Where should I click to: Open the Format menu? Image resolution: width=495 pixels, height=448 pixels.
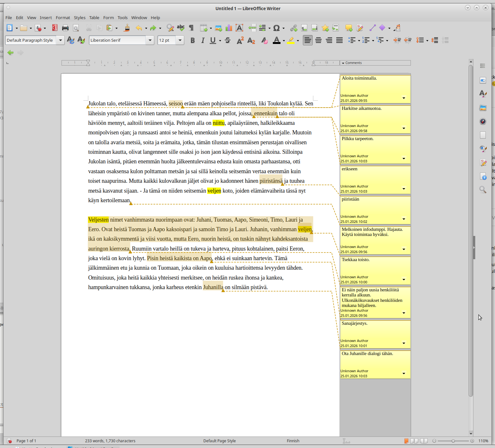(x=63, y=18)
